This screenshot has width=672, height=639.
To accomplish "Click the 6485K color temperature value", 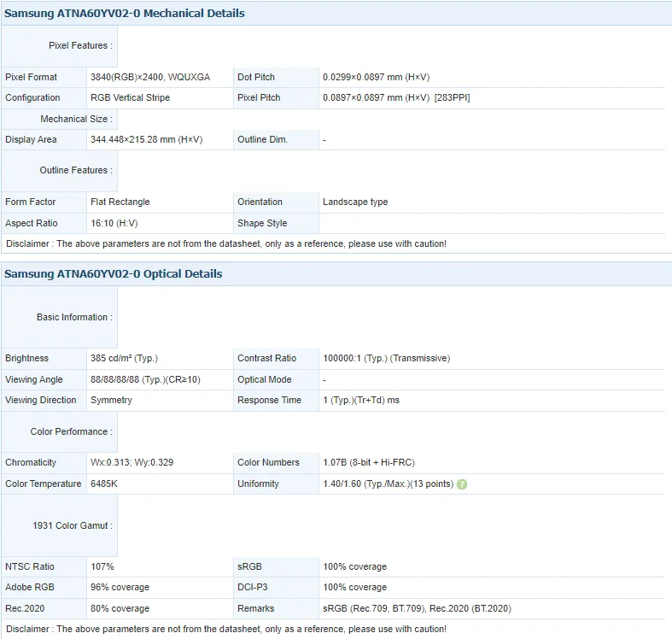I will coord(104,484).
